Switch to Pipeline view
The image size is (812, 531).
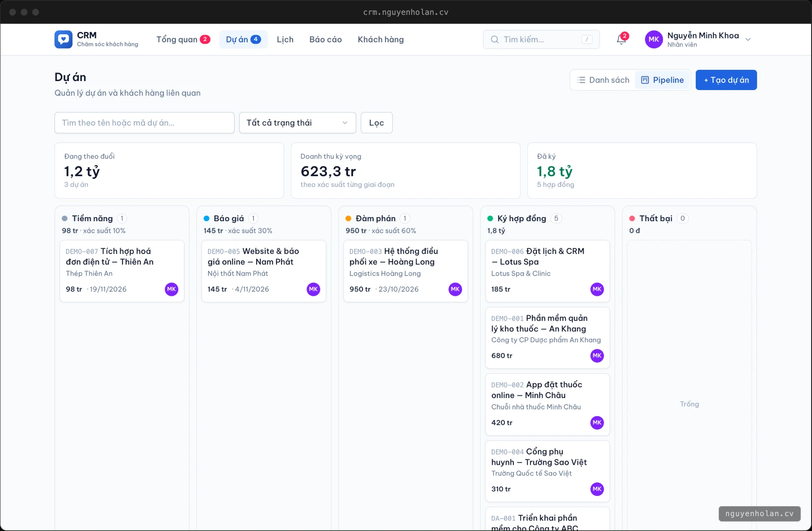pos(662,80)
